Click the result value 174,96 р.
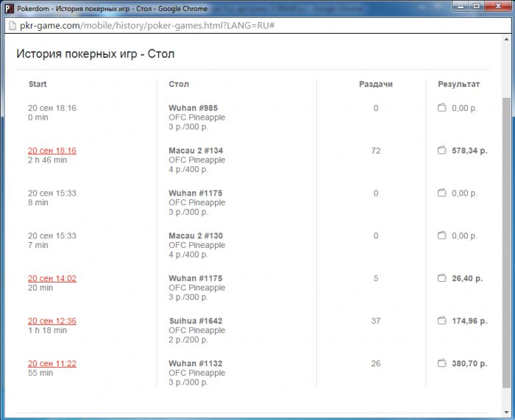The image size is (515, 420). click(x=469, y=321)
